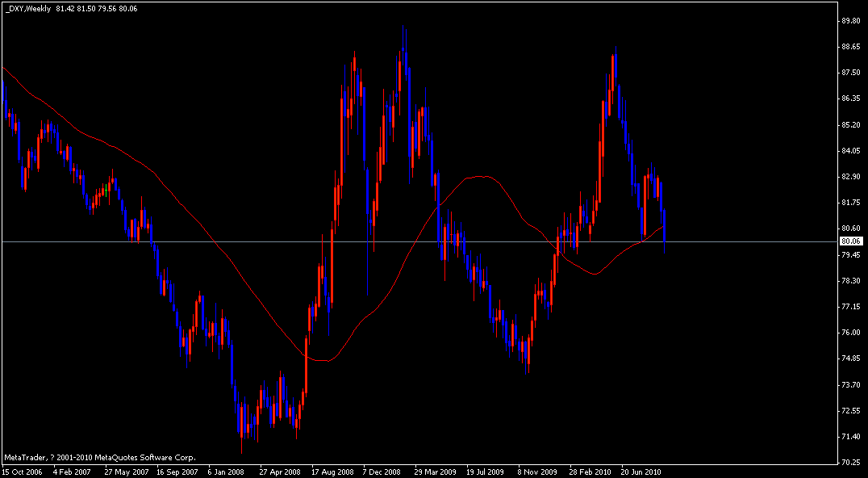Select the 76.00 price level label
The width and height of the screenshot is (868, 478).
point(849,333)
